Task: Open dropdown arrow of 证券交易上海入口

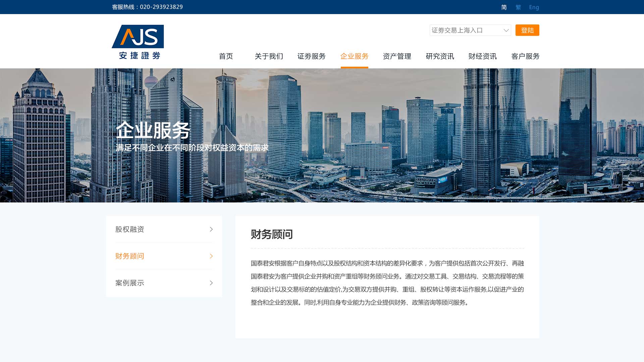Action: 506,31
